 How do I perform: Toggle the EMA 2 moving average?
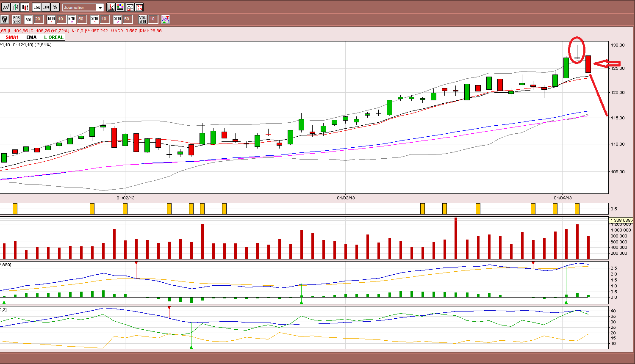(x=72, y=19)
